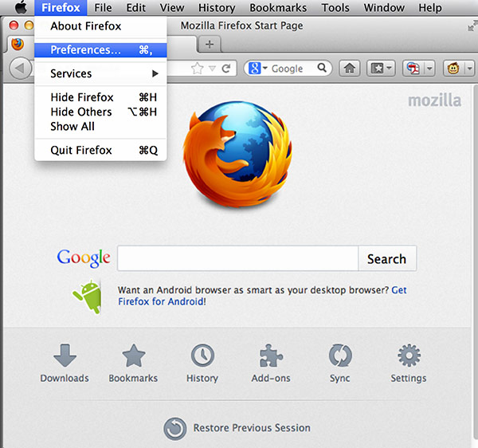Viewport: 478px width, 448px height.
Task: Open the bookmarks toolbar menu button
Action: (x=381, y=69)
